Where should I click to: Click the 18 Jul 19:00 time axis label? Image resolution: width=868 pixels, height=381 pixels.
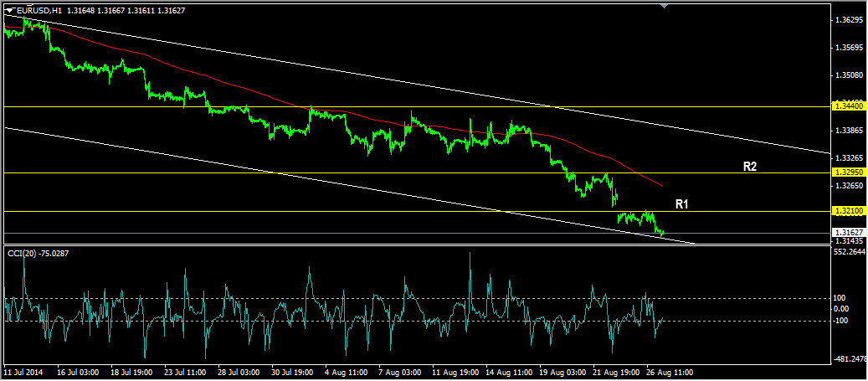click(131, 371)
